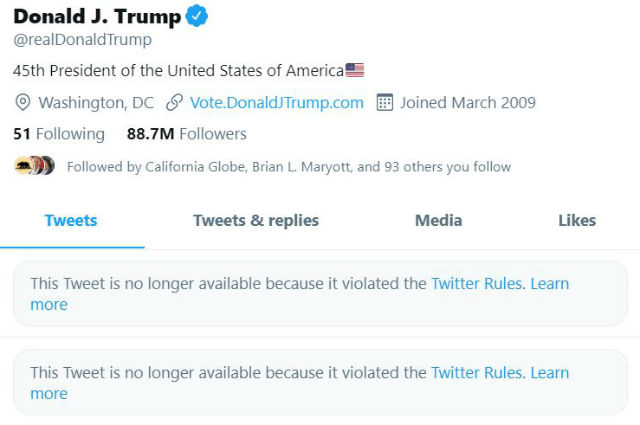
Task: Click Twitter Rules link in first notice
Action: click(476, 284)
